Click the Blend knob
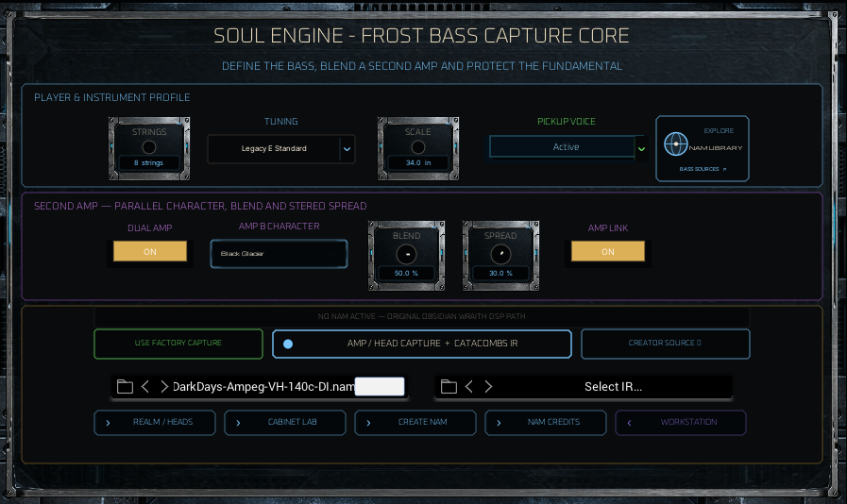Image resolution: width=847 pixels, height=504 pixels. pos(406,254)
